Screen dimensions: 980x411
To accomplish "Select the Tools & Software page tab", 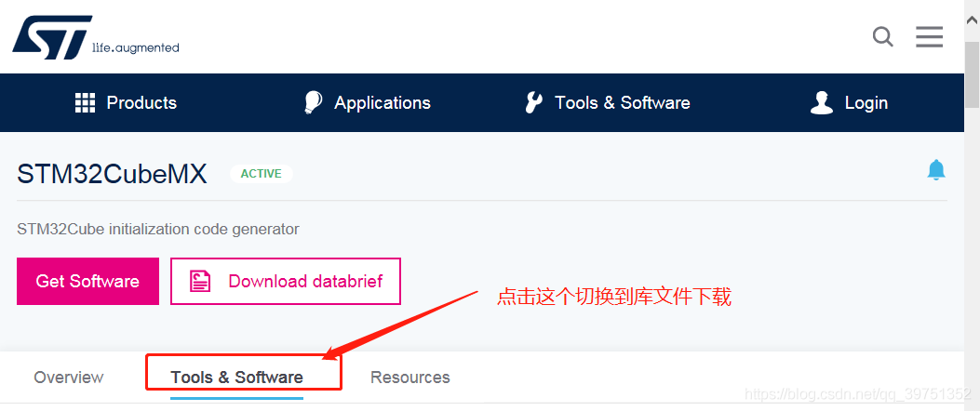I will coord(237,378).
